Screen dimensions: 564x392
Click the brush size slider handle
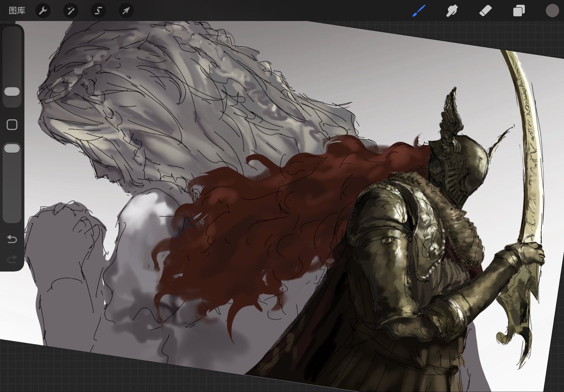point(12,91)
